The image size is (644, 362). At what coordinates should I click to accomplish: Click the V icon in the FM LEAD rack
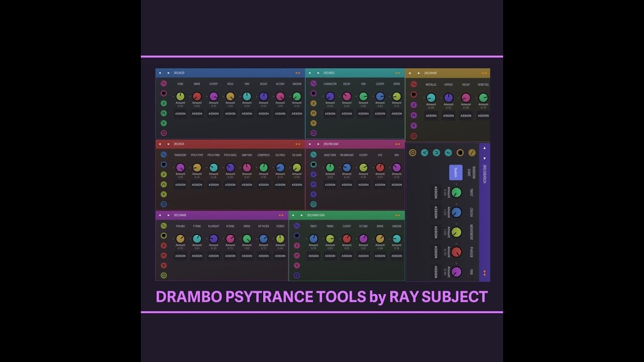[x=313, y=194]
